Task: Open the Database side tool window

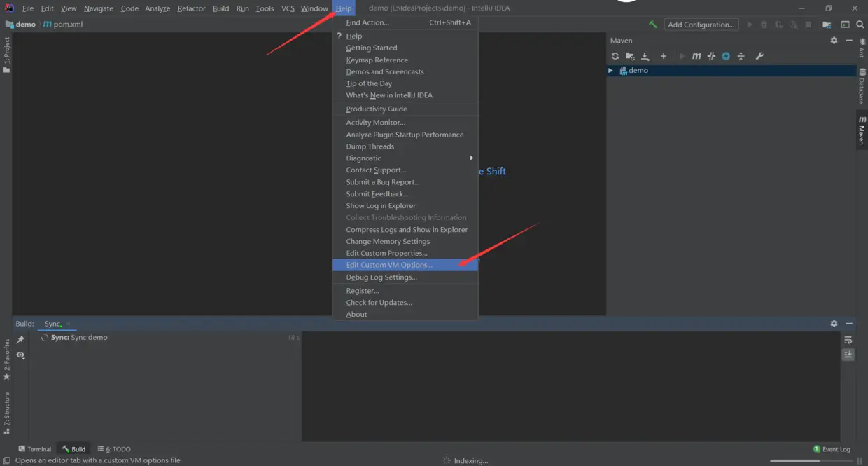Action: pos(862,87)
